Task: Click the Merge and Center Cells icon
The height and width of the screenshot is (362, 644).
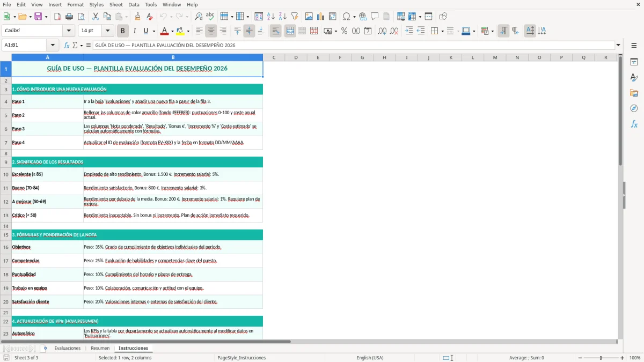Action: pyautogui.click(x=290, y=31)
